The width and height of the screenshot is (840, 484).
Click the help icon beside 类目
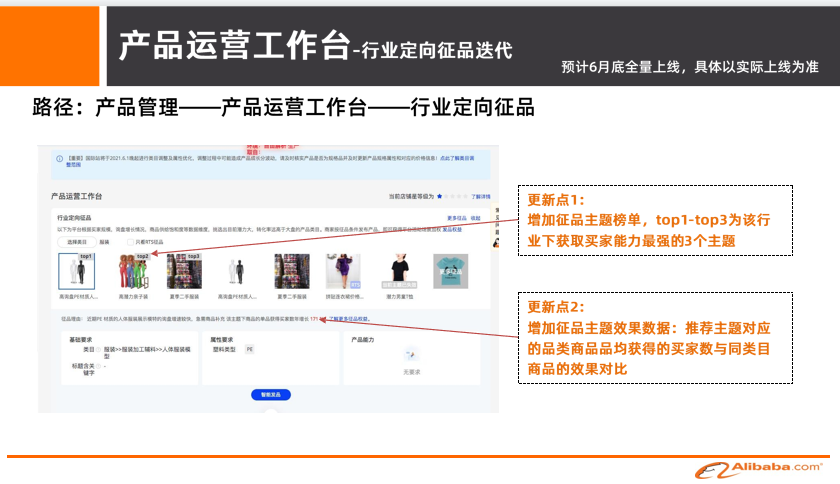[98, 351]
